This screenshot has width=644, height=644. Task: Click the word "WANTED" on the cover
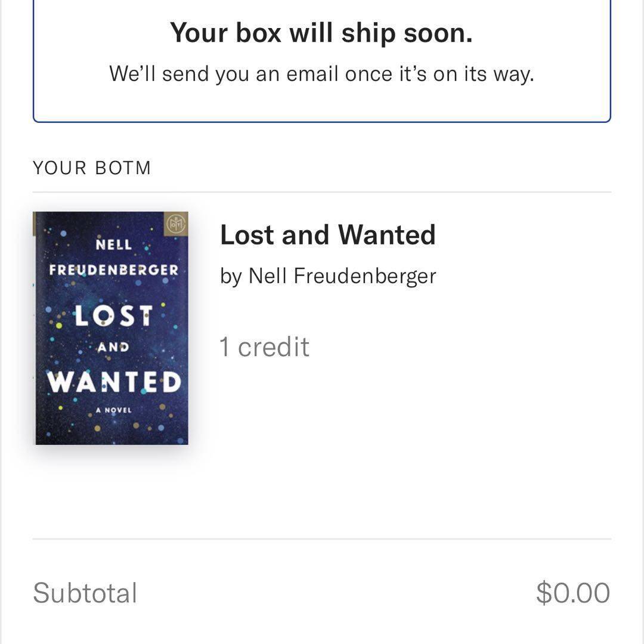tap(114, 383)
